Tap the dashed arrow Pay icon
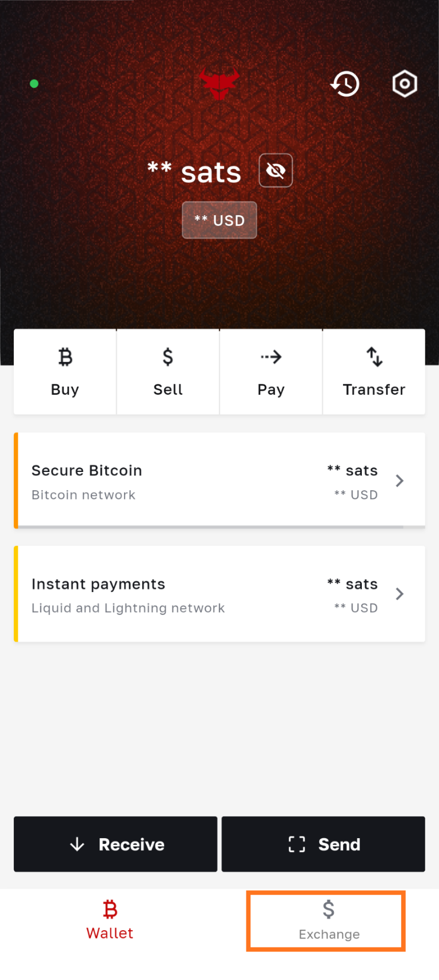The image size is (439, 980). [271, 357]
